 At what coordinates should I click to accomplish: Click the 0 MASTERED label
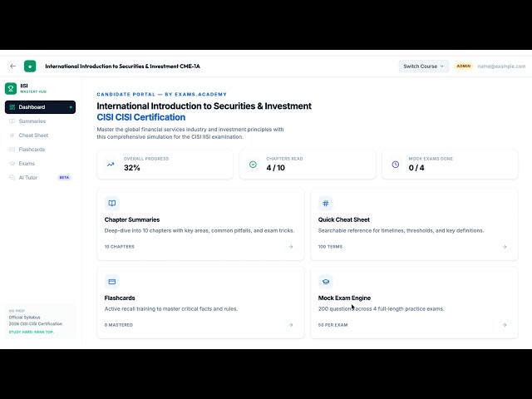coord(119,325)
